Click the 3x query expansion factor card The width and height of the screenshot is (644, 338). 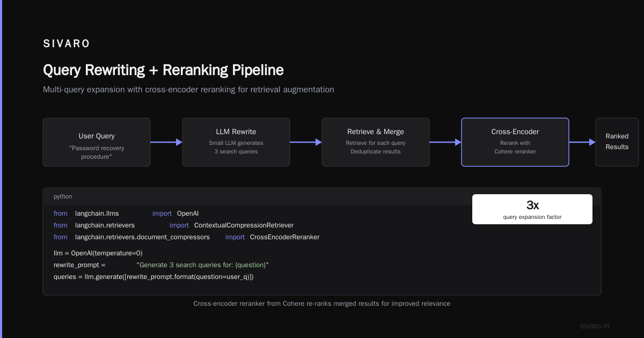(x=532, y=209)
